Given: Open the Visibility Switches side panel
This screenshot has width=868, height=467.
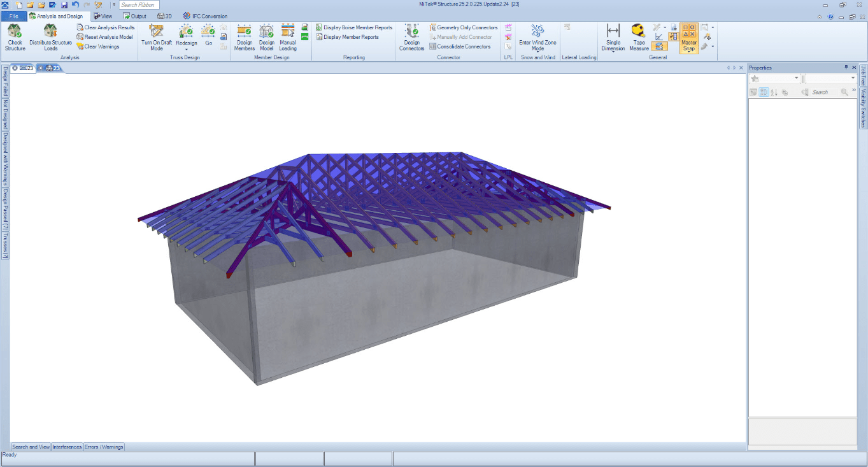Looking at the screenshot, I should point(864,108).
